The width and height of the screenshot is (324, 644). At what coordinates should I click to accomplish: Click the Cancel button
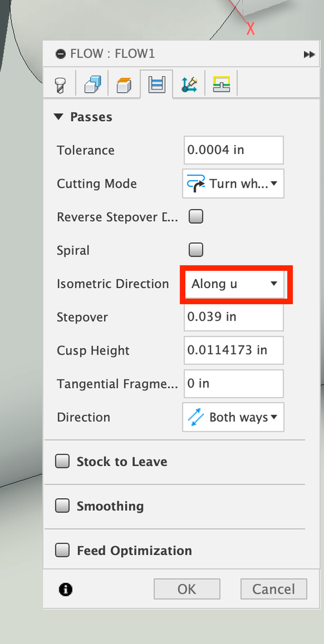point(274,589)
